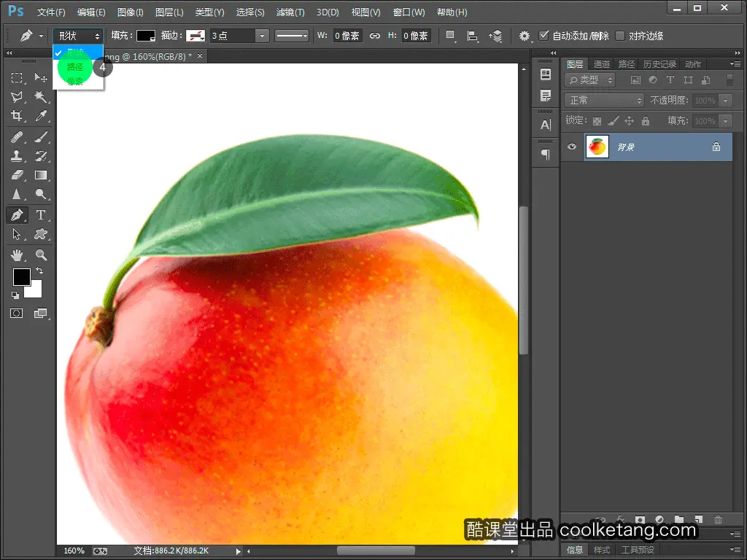Toggle link width and height
Image resolution: width=747 pixels, height=560 pixels.
coord(375,36)
